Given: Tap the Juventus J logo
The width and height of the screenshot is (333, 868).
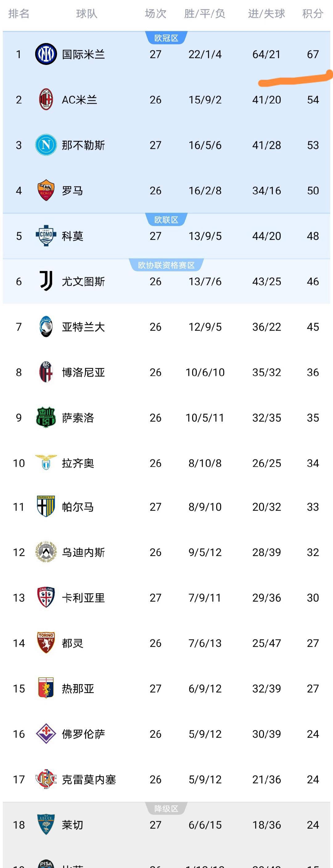Looking at the screenshot, I should pyautogui.click(x=46, y=281).
